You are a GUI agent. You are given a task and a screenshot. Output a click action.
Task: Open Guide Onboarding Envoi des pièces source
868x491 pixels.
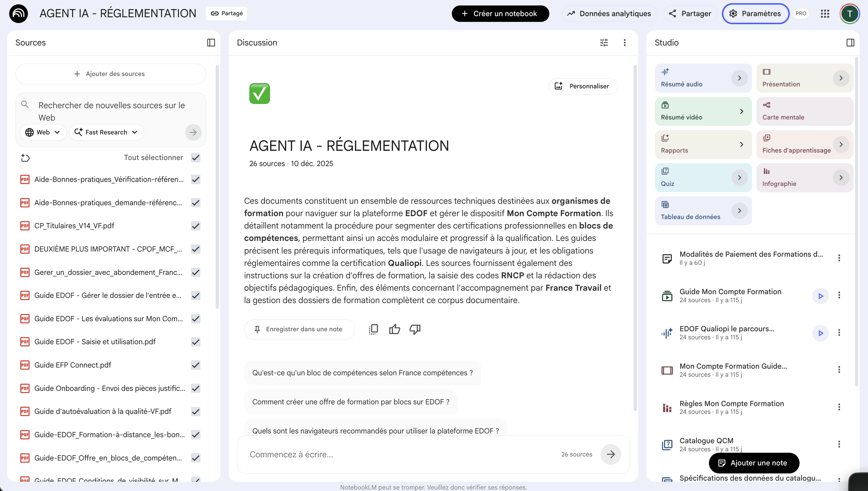click(x=110, y=388)
